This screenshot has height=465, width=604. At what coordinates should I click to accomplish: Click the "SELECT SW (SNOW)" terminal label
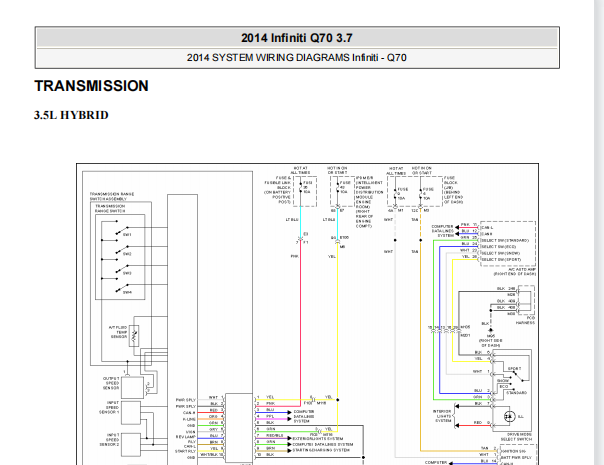500,253
